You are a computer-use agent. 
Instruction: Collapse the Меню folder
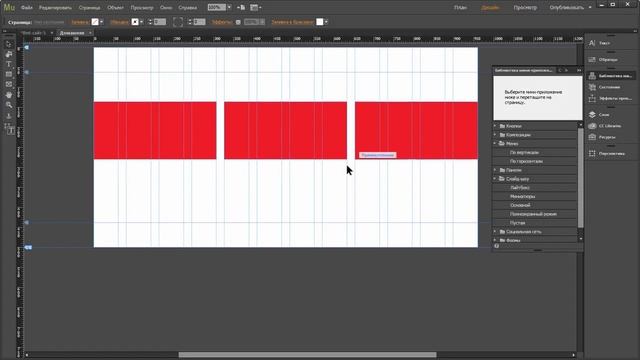(495, 144)
